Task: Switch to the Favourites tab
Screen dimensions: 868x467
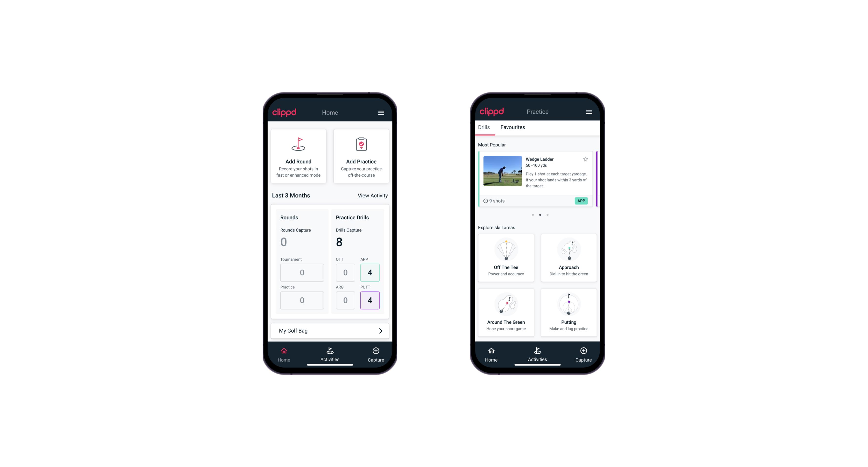Action: pyautogui.click(x=512, y=127)
